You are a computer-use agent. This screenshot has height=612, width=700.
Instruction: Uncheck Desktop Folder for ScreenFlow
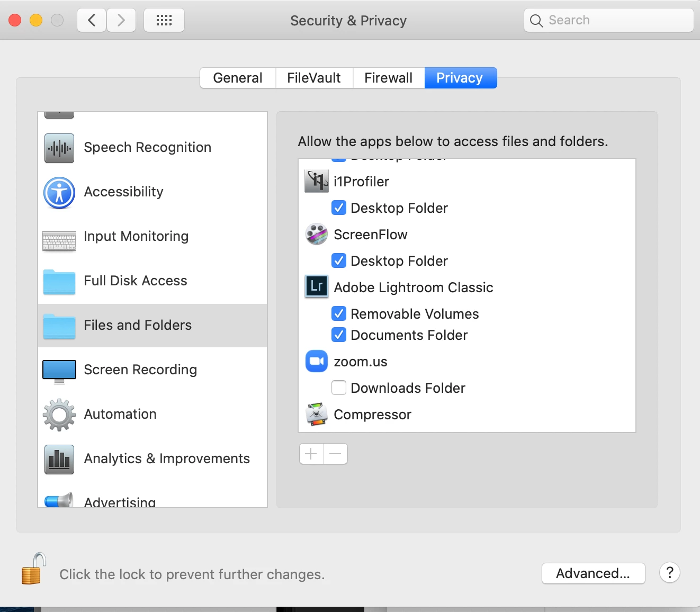(339, 260)
